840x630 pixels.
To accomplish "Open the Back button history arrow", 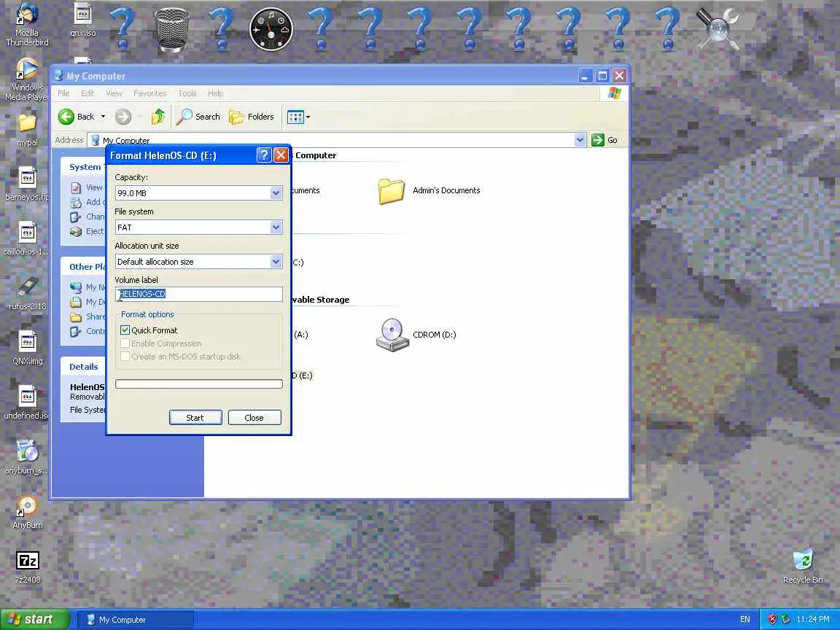I will click(103, 116).
